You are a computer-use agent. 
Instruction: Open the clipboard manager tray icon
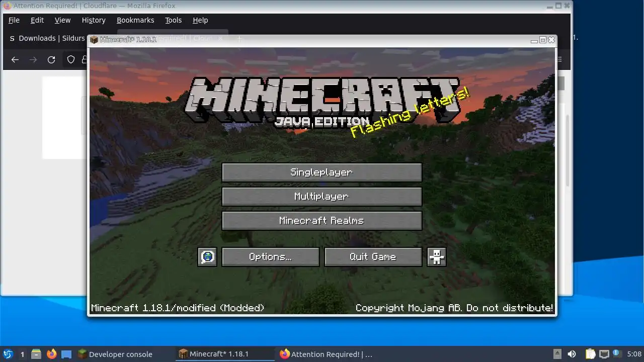(590, 354)
